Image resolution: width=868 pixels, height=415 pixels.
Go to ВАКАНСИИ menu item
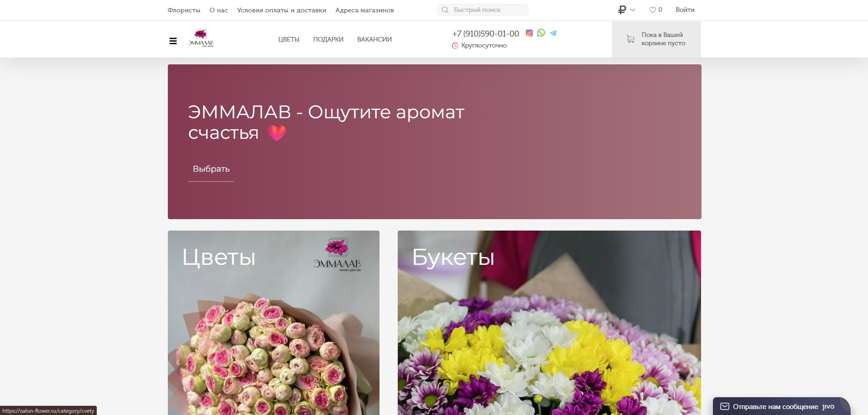point(374,39)
